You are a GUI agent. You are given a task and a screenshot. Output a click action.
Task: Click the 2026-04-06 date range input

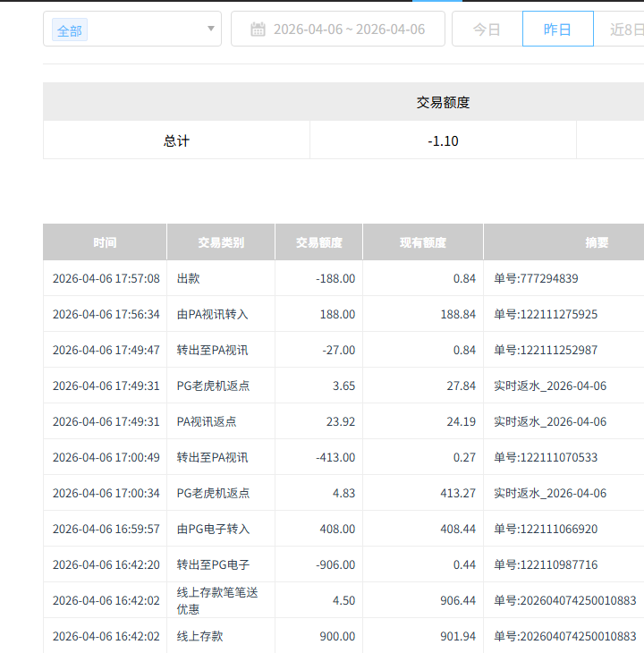[x=349, y=30]
